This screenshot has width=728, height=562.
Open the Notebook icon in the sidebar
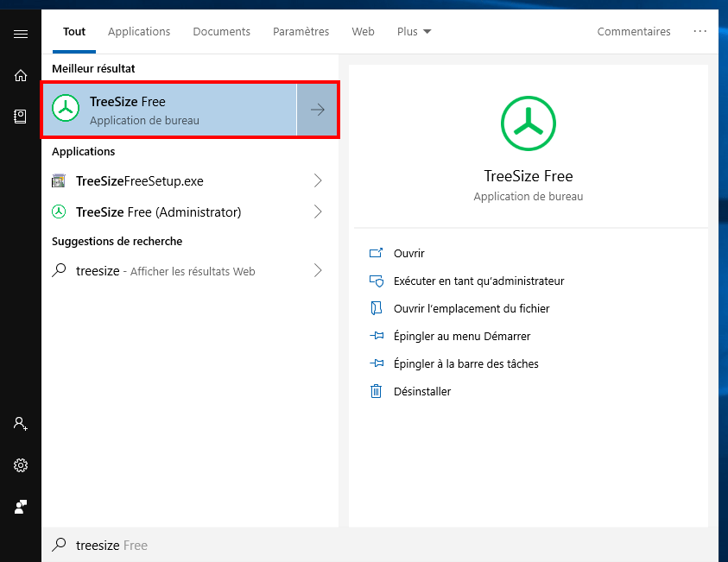pyautogui.click(x=21, y=117)
